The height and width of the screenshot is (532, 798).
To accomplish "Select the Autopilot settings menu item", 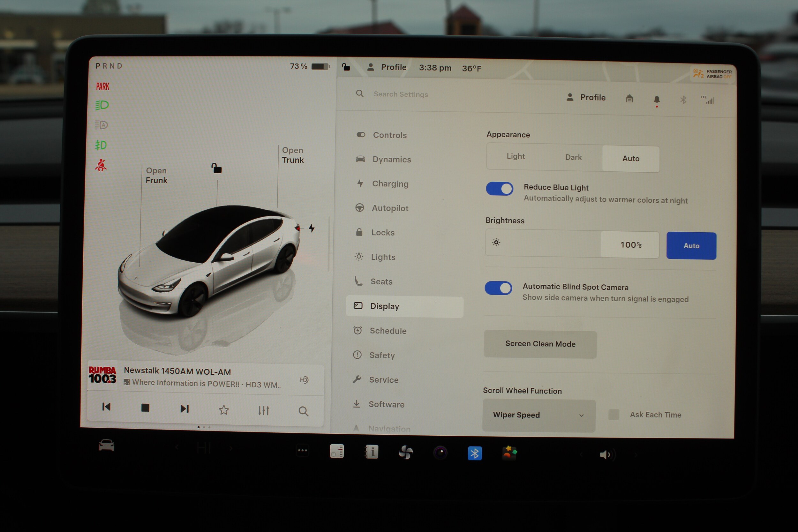I will point(390,208).
